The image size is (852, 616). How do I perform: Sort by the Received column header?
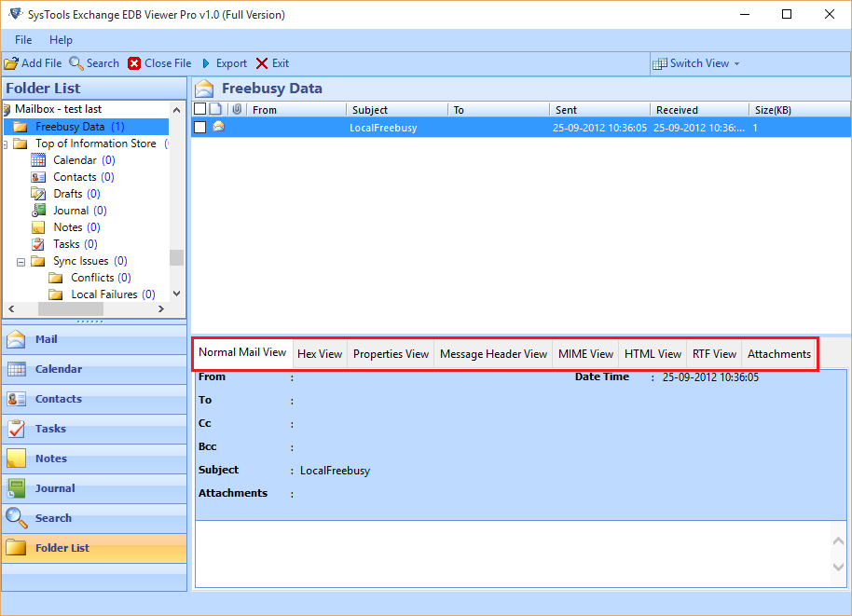click(700, 110)
